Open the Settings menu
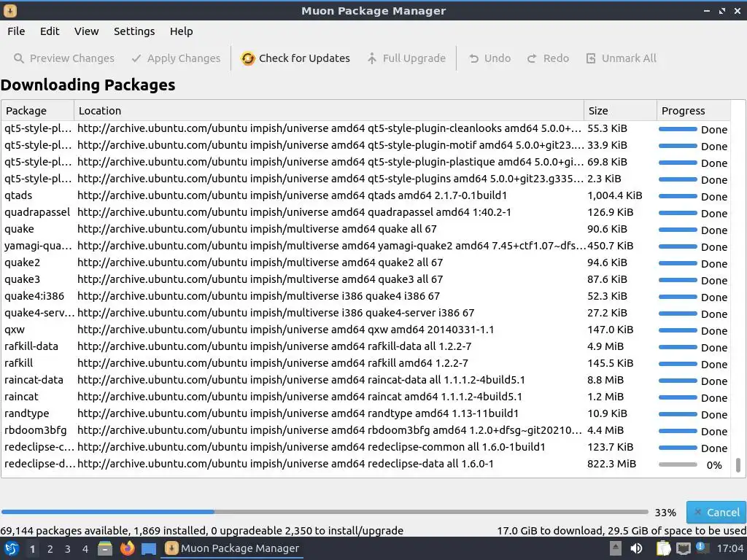 (x=134, y=31)
